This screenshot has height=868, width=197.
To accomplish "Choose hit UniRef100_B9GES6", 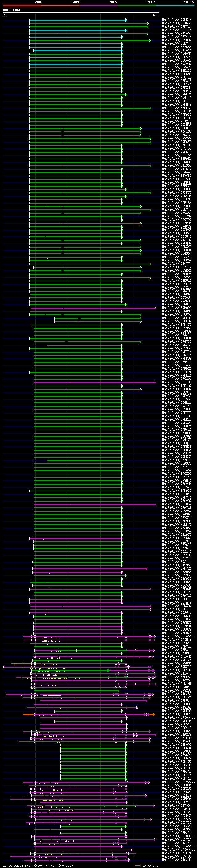I will point(177,94).
